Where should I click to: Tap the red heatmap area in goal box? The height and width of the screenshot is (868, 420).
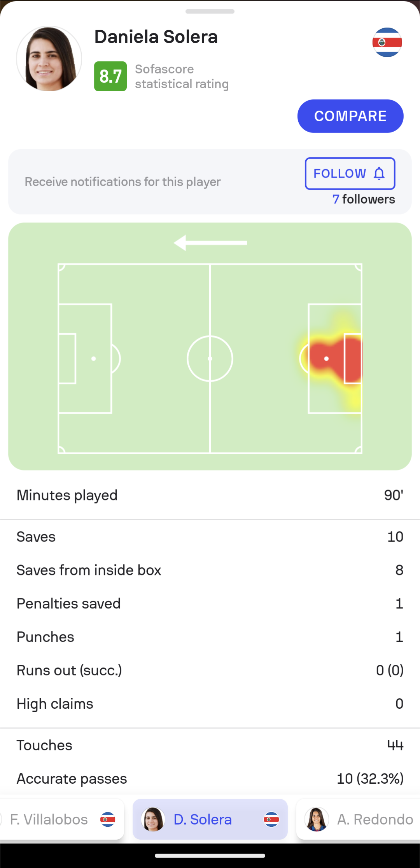tap(335, 358)
